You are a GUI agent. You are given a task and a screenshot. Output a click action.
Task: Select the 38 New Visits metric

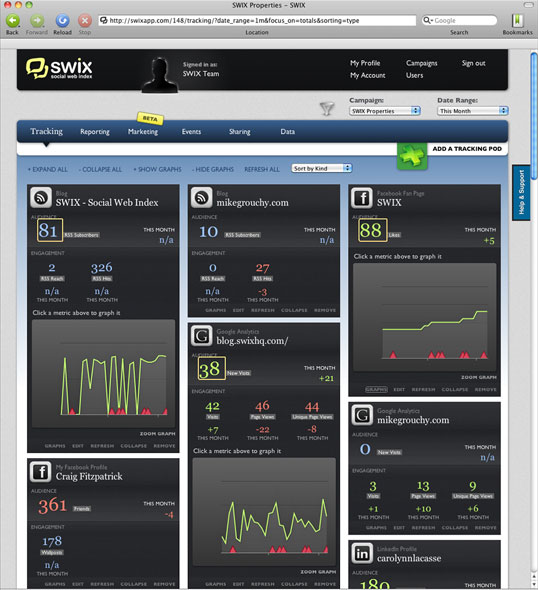click(211, 368)
